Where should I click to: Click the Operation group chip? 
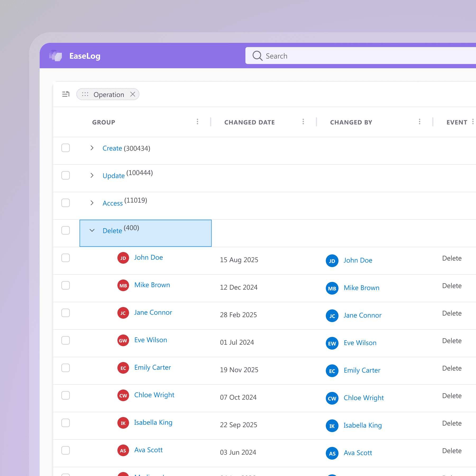tap(108, 94)
